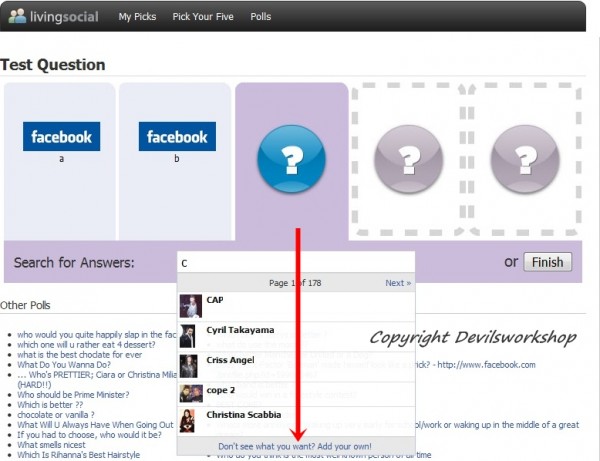Click the livingsocial logo icon

tap(17, 16)
